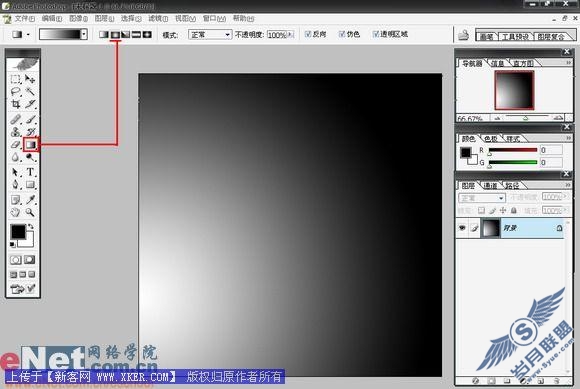Toggle lock transparent pixels in Layers panel
Image resolution: width=580 pixels, height=389 pixels.
tap(481, 210)
